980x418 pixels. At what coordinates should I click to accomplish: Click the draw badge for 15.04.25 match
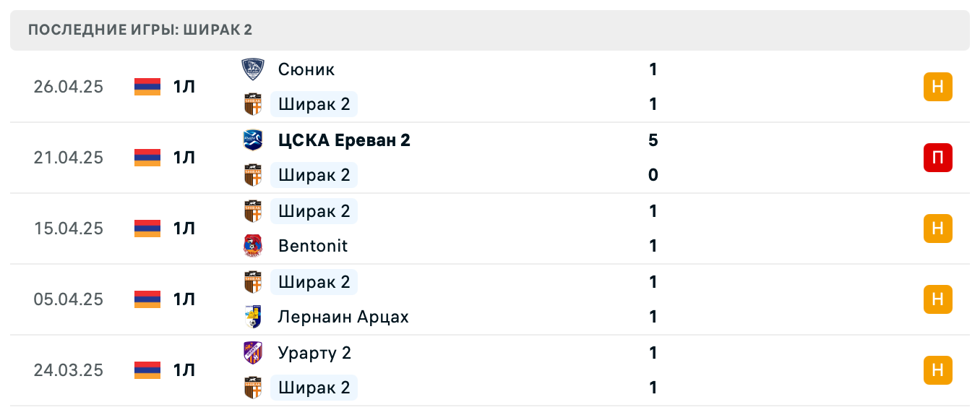click(937, 229)
